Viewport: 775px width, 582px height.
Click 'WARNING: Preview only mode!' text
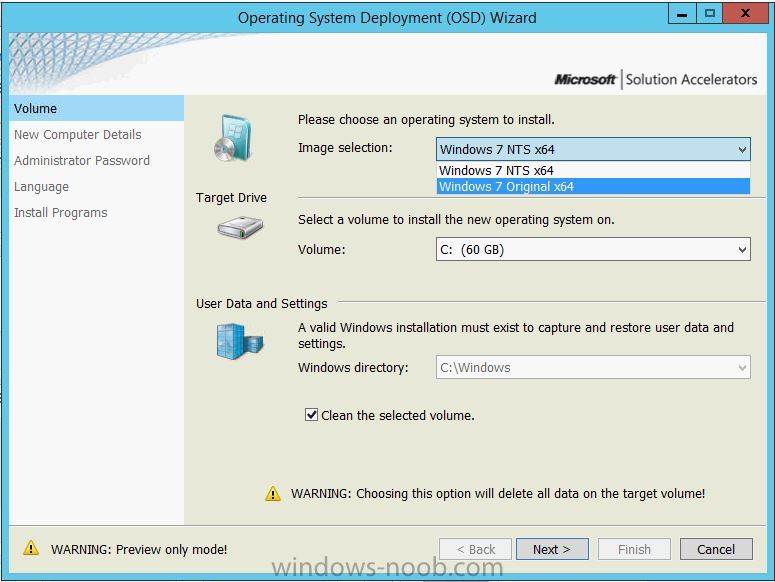pos(139,549)
